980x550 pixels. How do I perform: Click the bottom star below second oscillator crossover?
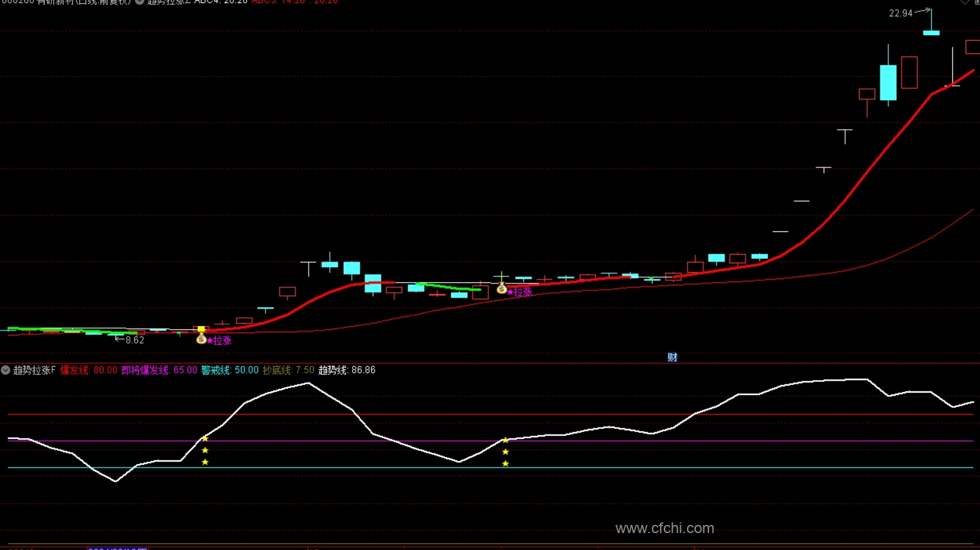506,463
